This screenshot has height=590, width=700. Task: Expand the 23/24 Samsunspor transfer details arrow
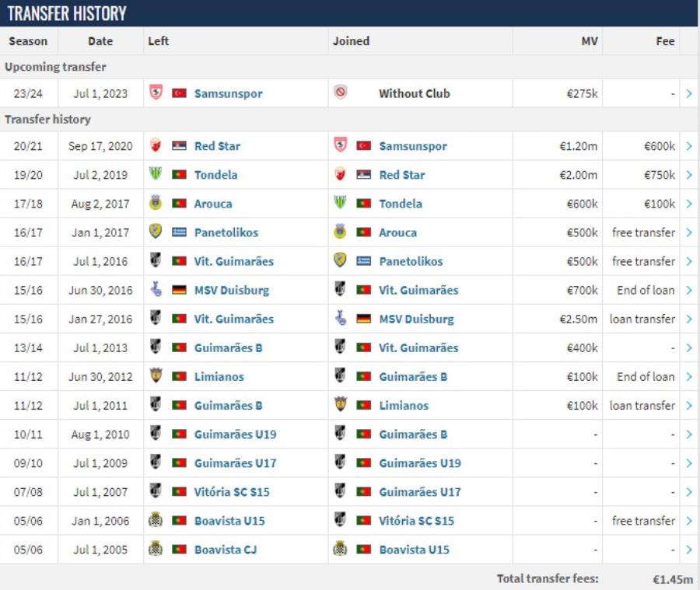click(689, 93)
